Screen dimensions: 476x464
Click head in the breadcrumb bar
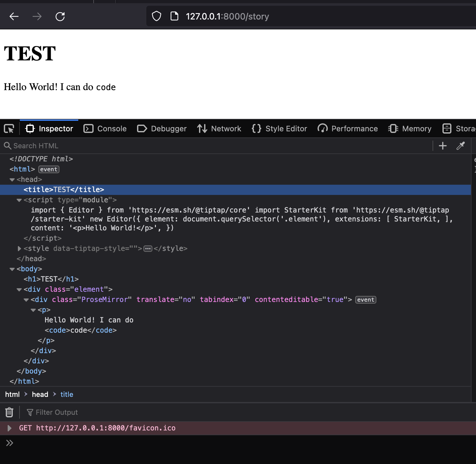(x=40, y=394)
